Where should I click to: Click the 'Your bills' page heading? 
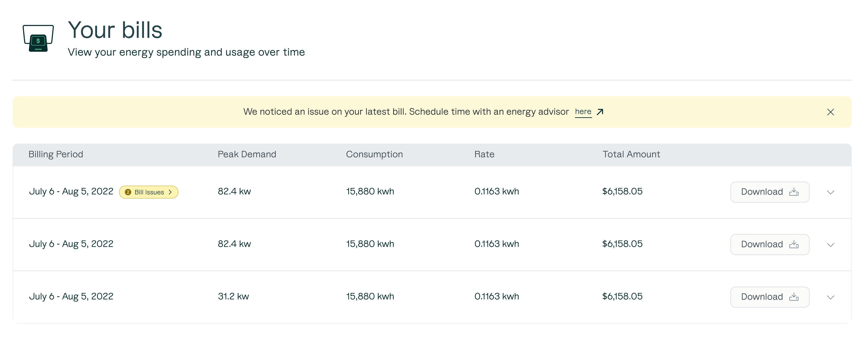(x=115, y=30)
